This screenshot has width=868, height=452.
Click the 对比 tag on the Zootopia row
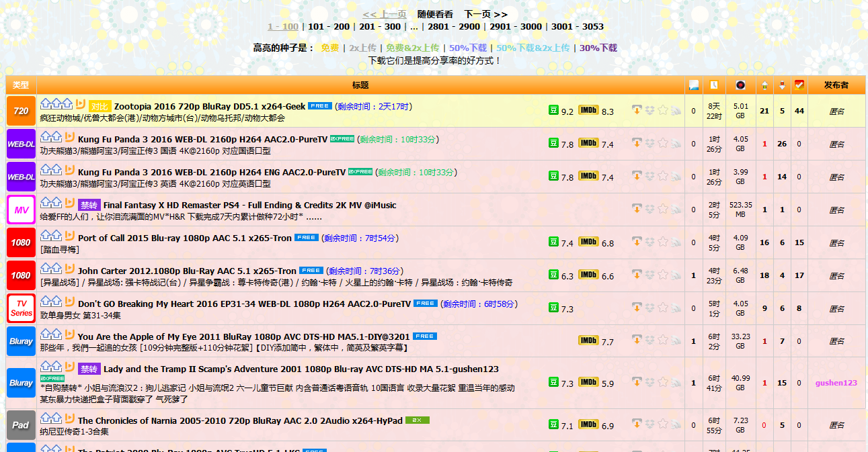(100, 106)
